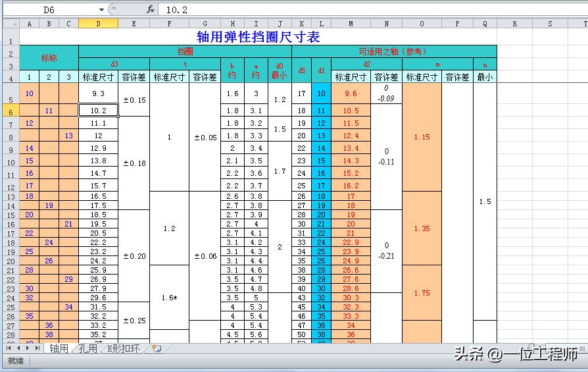Click the blue d1 cell showing 17
Screen dimensions: 588x372
pos(321,186)
